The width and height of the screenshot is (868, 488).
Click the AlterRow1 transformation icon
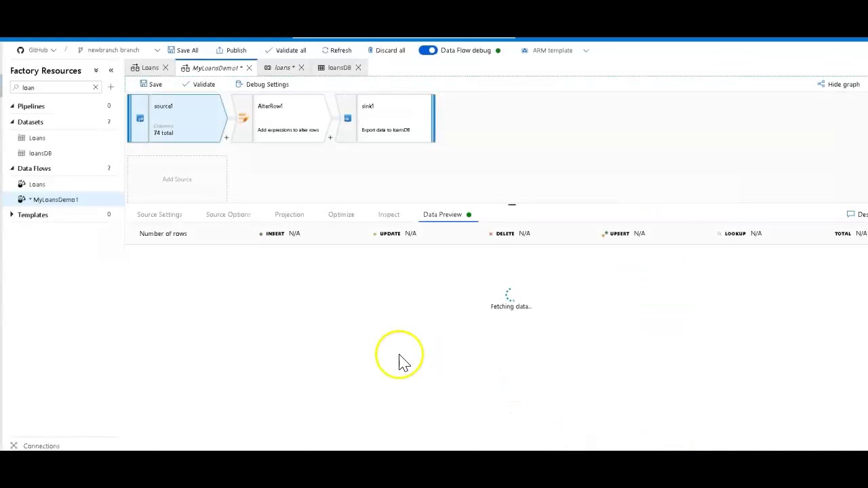[243, 119]
